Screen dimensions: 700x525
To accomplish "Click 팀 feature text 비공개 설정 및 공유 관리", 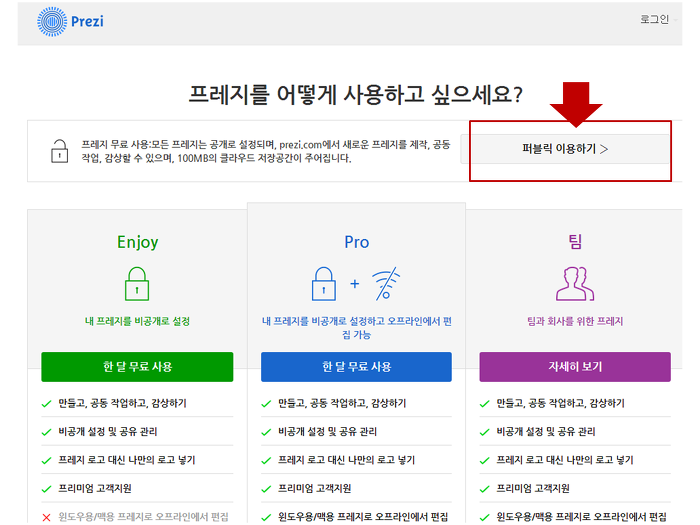I will (546, 432).
